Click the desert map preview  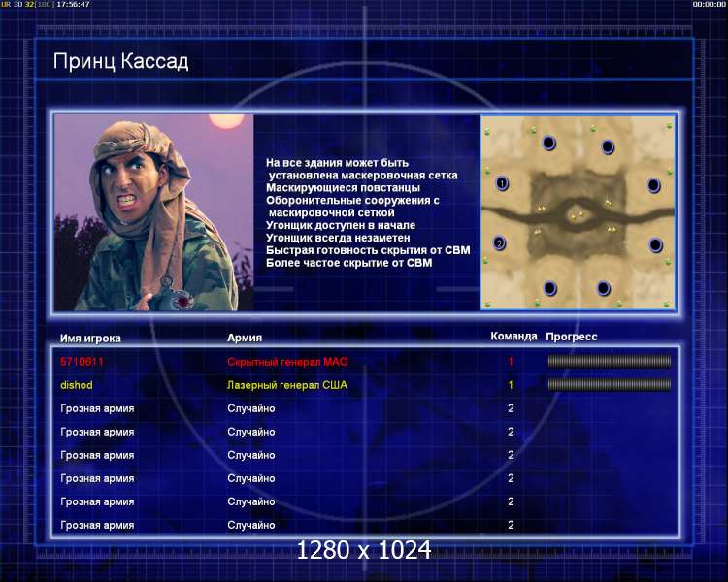click(578, 212)
